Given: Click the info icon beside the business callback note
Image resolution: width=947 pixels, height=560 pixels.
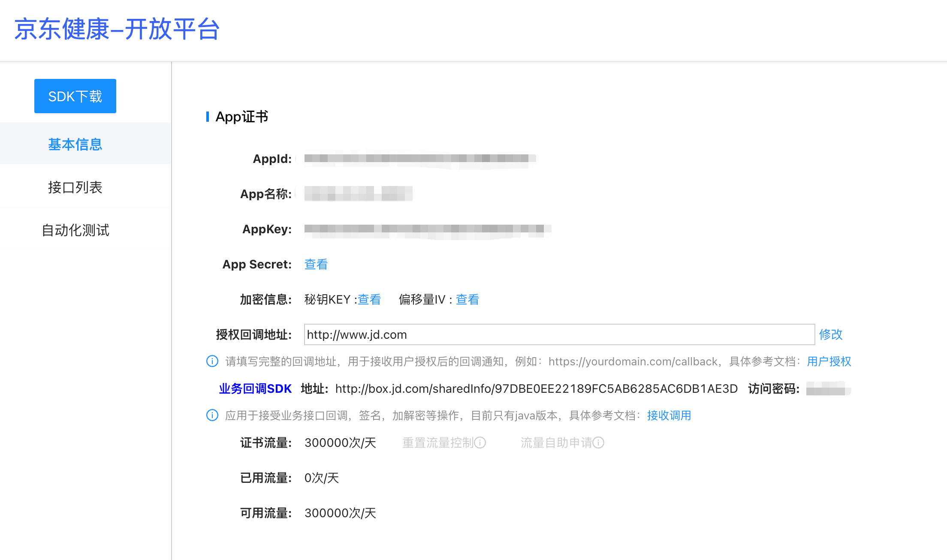Looking at the screenshot, I should [x=212, y=415].
